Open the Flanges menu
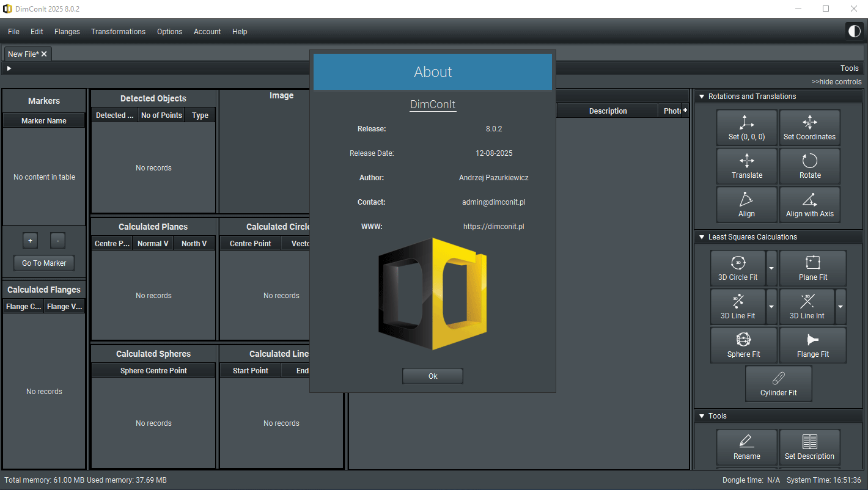Image resolution: width=868 pixels, height=490 pixels. pos(67,32)
